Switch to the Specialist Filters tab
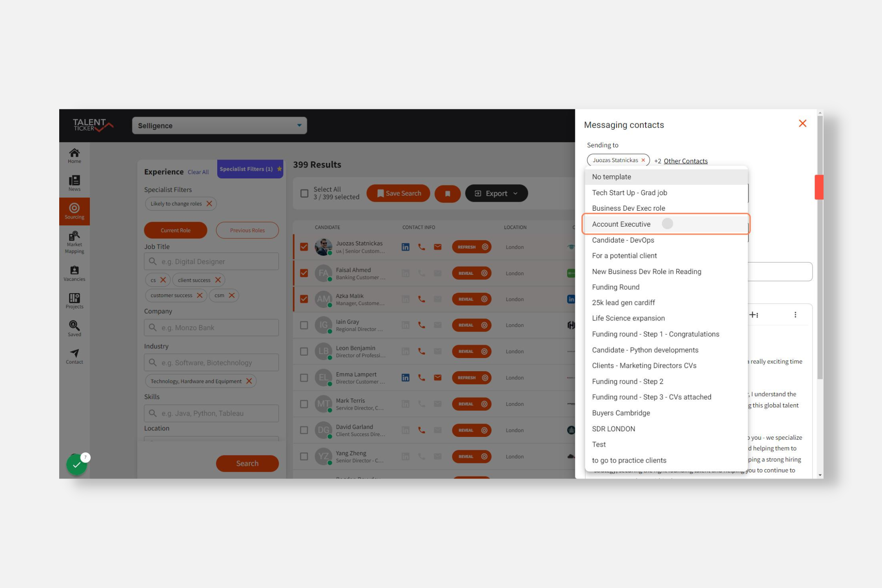 (250, 169)
